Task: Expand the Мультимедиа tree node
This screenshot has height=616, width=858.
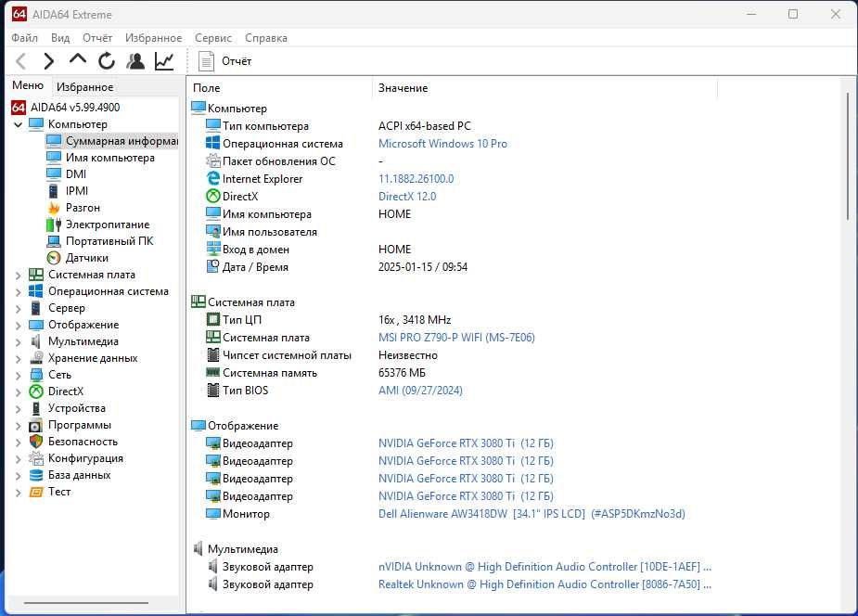Action: click(18, 342)
